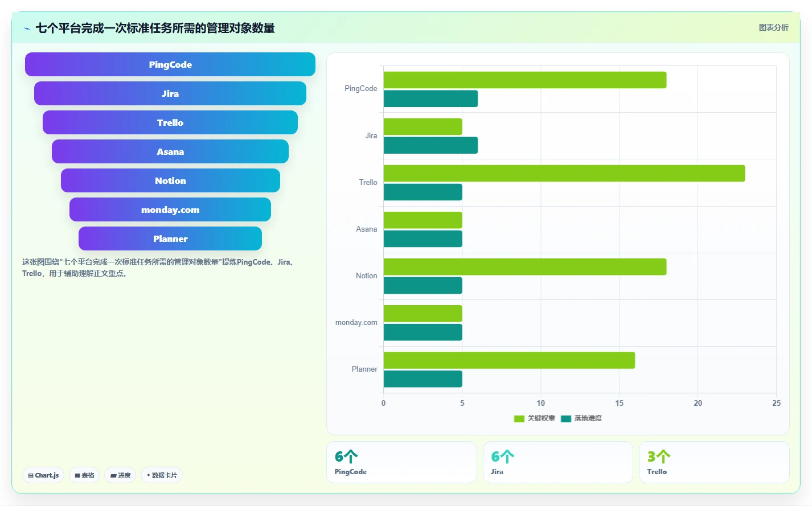Image resolution: width=812 pixels, height=506 pixels.
Task: Click the Jira chart axis label
Action: (x=371, y=136)
